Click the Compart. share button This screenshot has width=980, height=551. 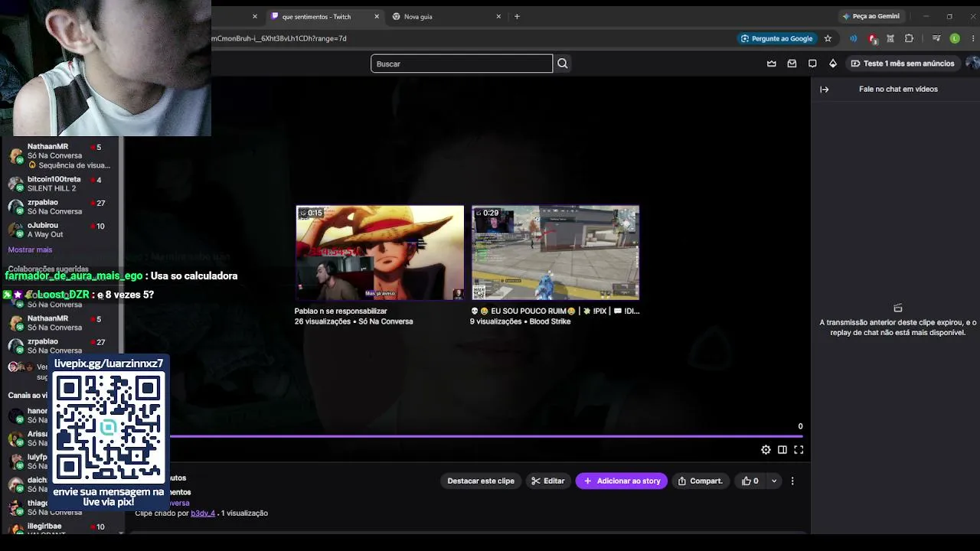point(701,481)
